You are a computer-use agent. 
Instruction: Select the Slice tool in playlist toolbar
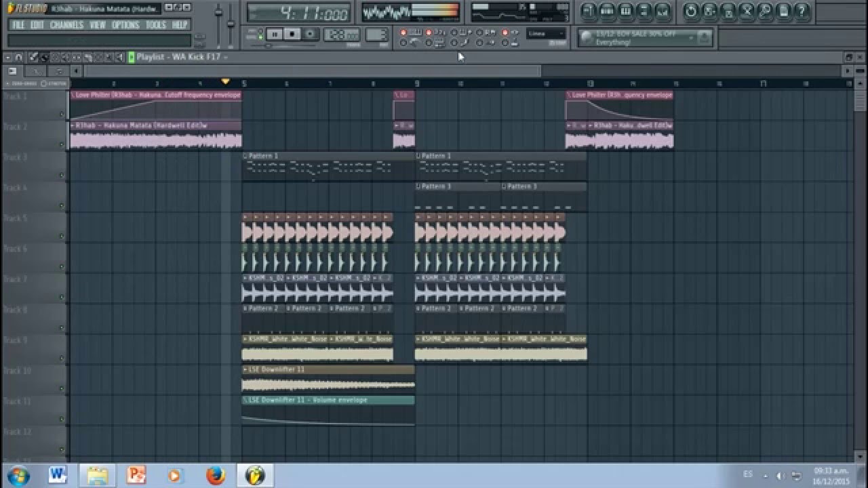[x=88, y=58]
